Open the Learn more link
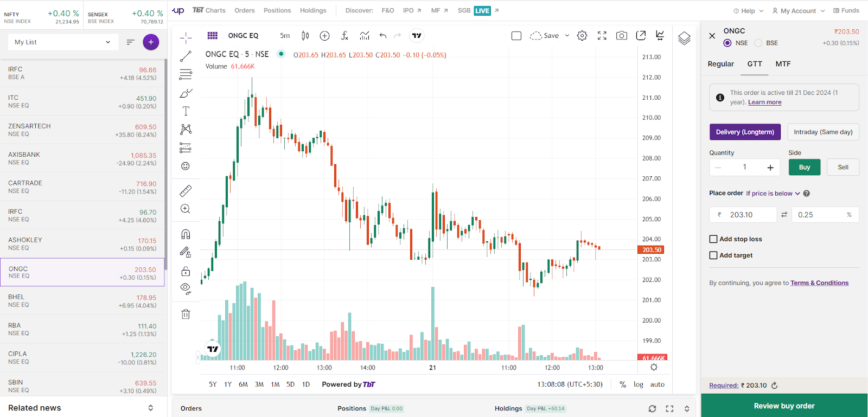Image resolution: width=868 pixels, height=417 pixels. click(x=765, y=102)
